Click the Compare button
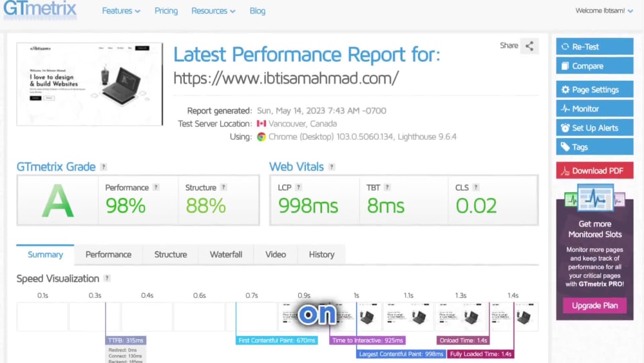The image size is (644, 363). [594, 66]
